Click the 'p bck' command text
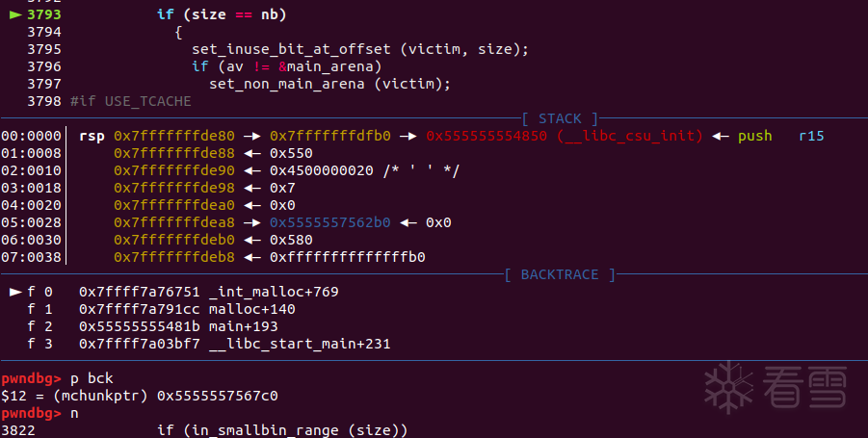Screen dimensions: 868x438 [88, 378]
